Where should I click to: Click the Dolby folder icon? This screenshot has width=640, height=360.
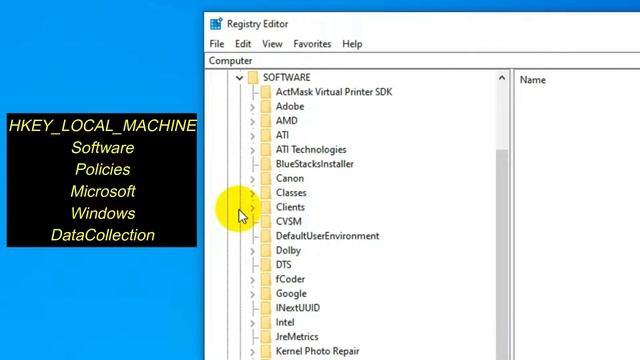(x=266, y=250)
